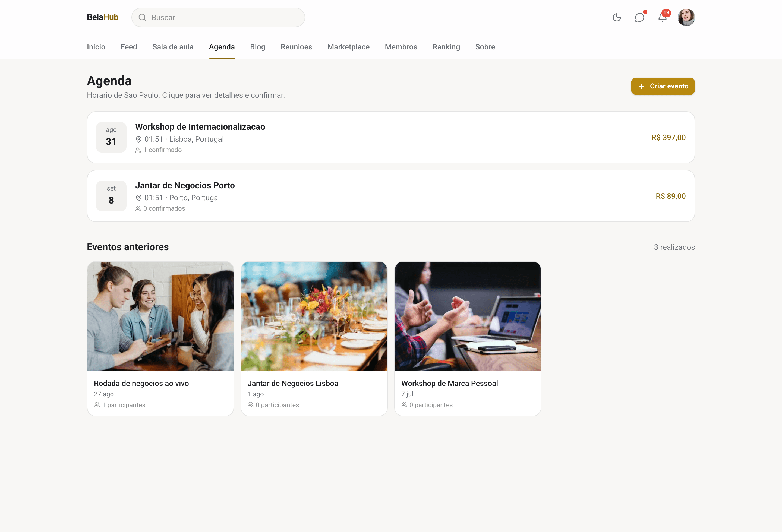Click the Rodada de negocios ao vivo title
Viewport: 782px width, 532px height.
click(x=141, y=383)
